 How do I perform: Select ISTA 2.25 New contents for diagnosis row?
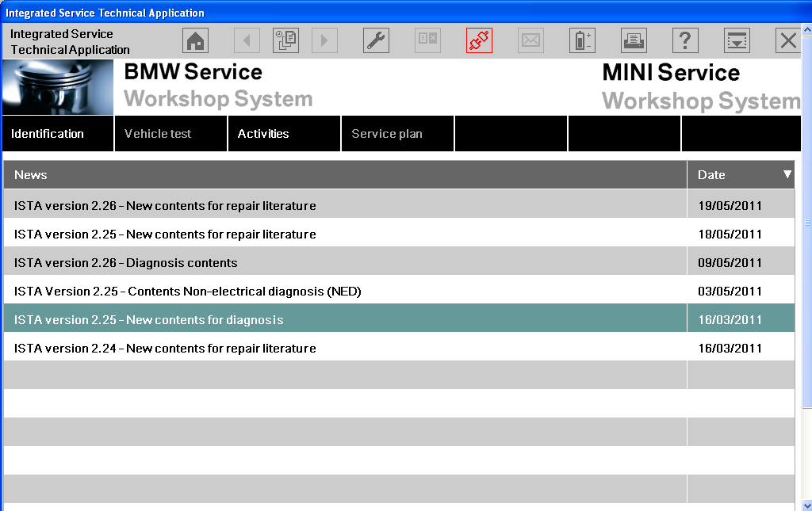tap(345, 319)
